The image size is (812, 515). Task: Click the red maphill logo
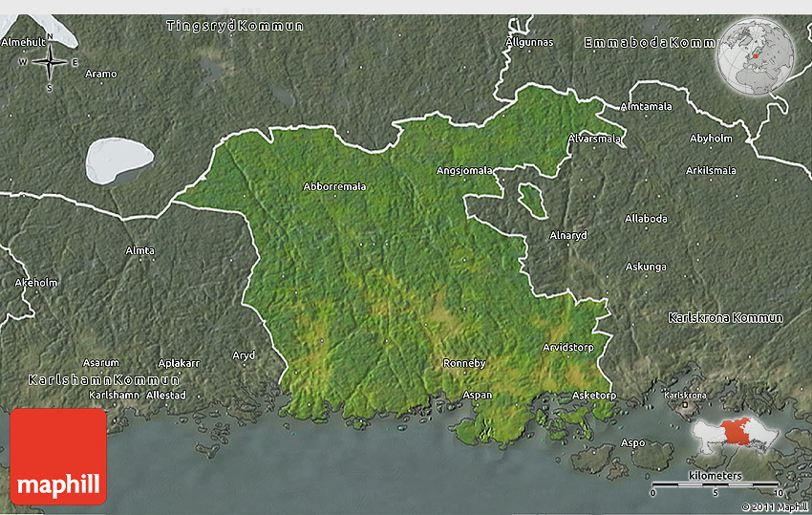pyautogui.click(x=58, y=457)
